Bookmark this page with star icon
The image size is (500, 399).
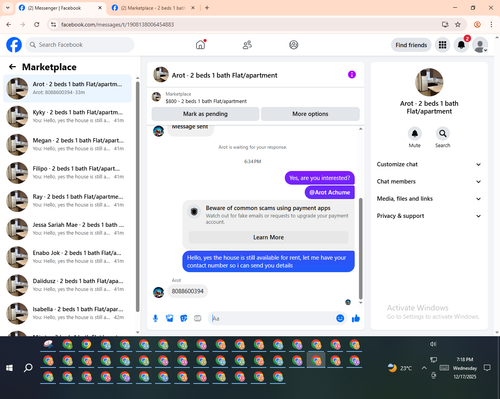click(x=458, y=24)
